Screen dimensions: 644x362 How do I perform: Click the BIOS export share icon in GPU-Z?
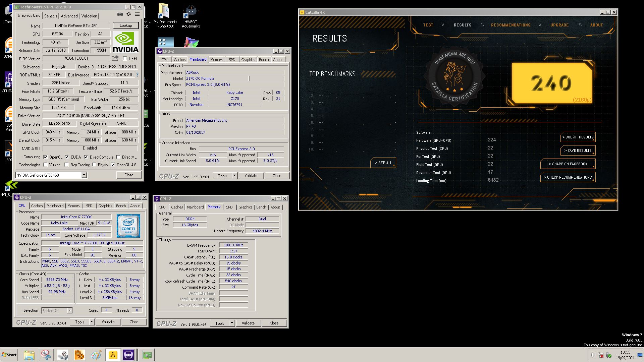(x=115, y=58)
